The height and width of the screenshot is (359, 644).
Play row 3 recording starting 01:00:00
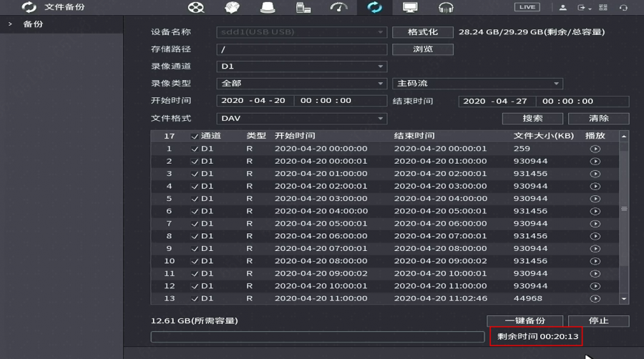coord(595,174)
